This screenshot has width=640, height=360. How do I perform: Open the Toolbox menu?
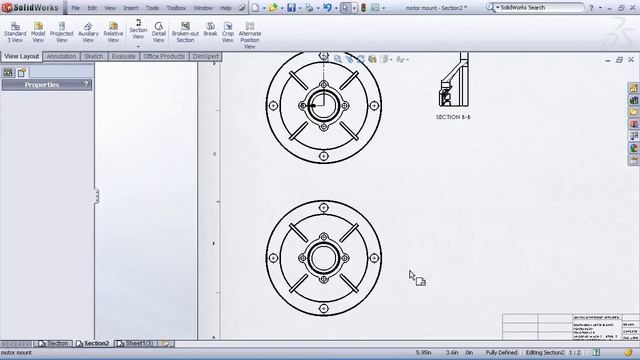coord(176,8)
